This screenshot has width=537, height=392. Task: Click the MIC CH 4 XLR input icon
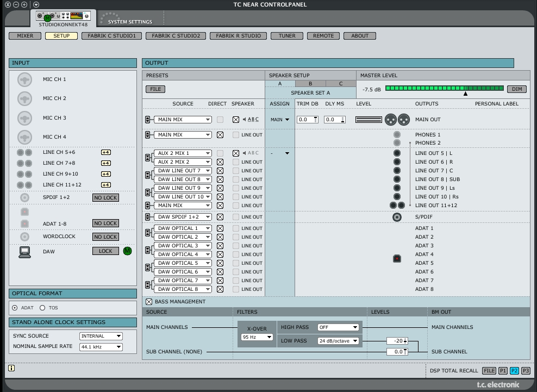(x=24, y=137)
